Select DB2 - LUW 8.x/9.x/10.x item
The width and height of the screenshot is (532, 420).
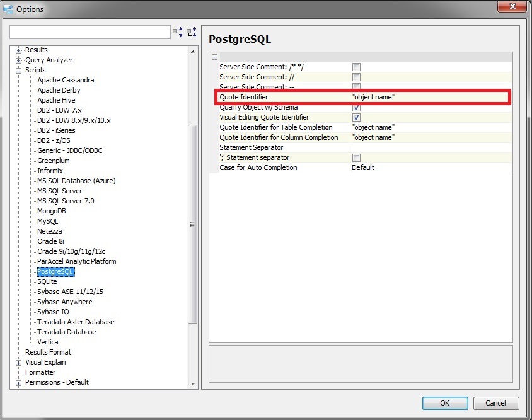click(x=74, y=120)
